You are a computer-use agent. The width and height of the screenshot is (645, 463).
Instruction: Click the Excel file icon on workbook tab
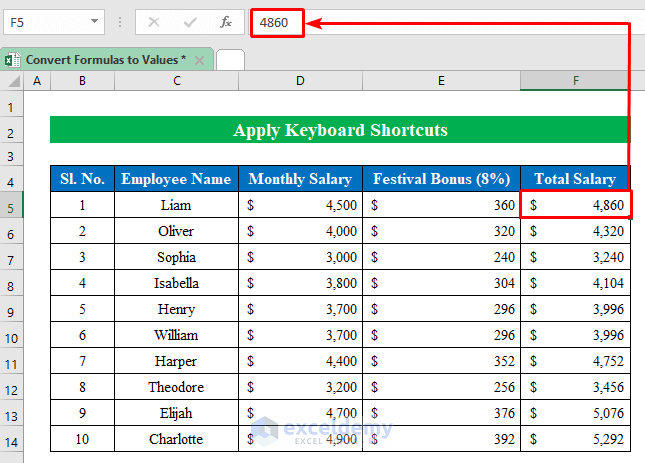(x=12, y=60)
